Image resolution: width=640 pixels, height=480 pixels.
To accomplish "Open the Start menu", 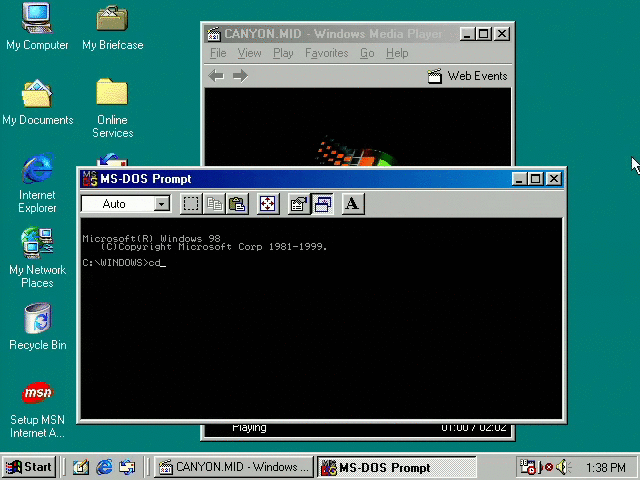I will point(29,467).
